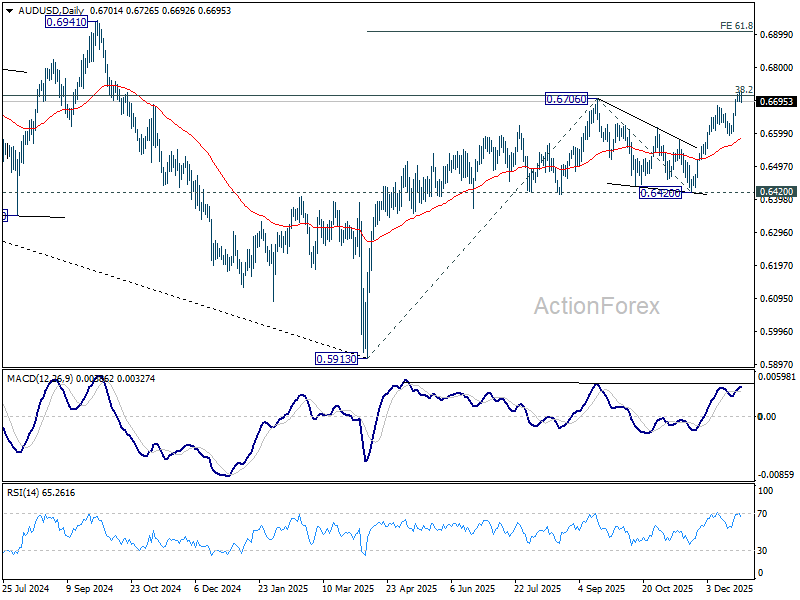Click the current price tag 0.66953
The width and height of the screenshot is (800, 600).
(776, 102)
